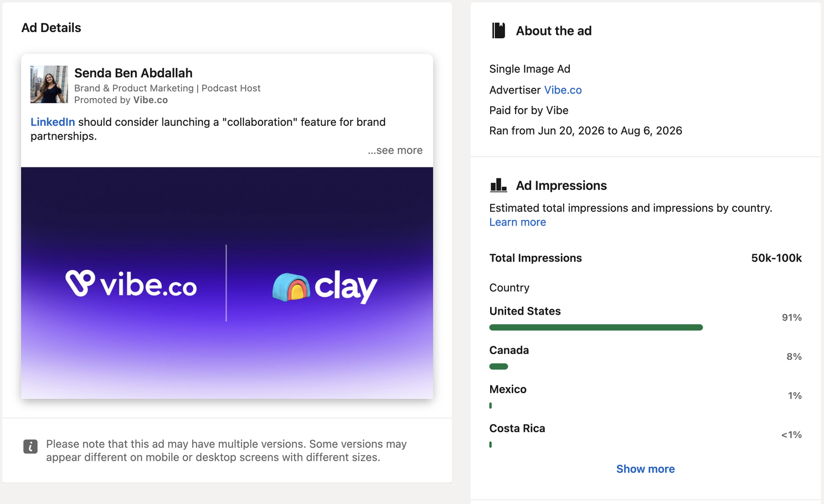The width and height of the screenshot is (824, 504).
Task: Click the 1% value for Mexico
Action: [x=795, y=395]
